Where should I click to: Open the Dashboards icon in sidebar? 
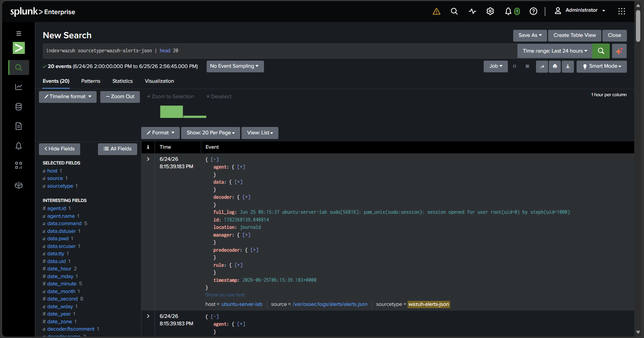19,165
